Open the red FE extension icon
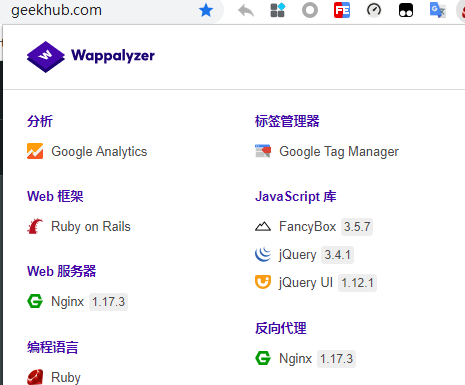Image resolution: width=465 pixels, height=385 pixels. pyautogui.click(x=342, y=10)
